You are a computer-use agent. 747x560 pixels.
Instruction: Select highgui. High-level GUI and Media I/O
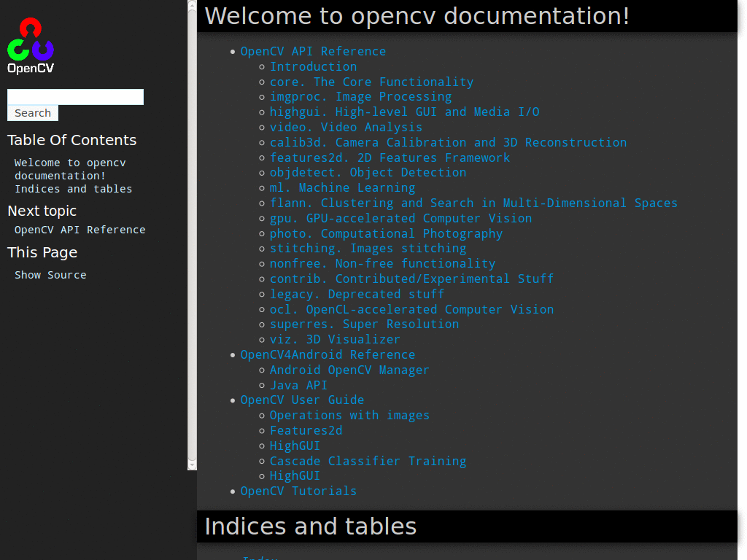pyautogui.click(x=405, y=112)
